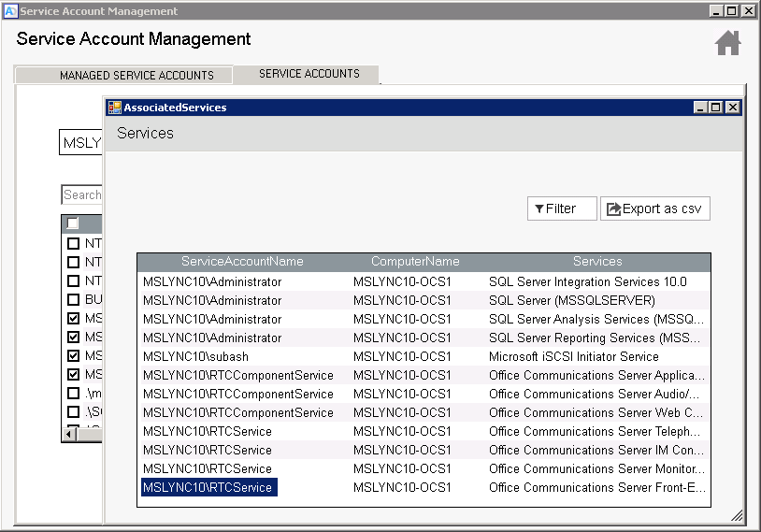Click the resize grip of AssociatedServices window
This screenshot has height=532, width=761.
[x=737, y=515]
